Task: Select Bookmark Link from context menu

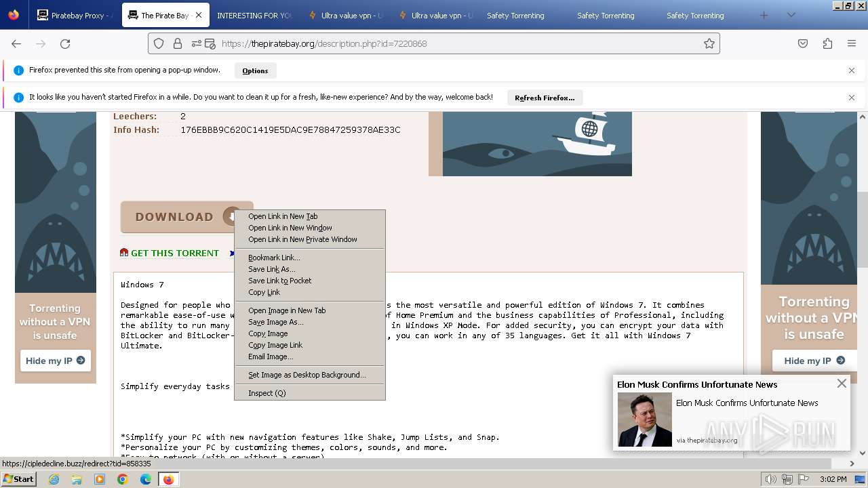Action: pos(310,258)
